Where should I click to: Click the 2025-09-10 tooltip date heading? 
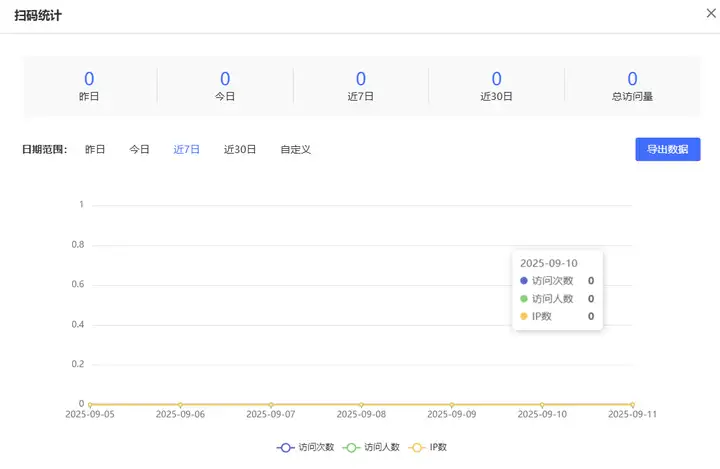tap(549, 263)
